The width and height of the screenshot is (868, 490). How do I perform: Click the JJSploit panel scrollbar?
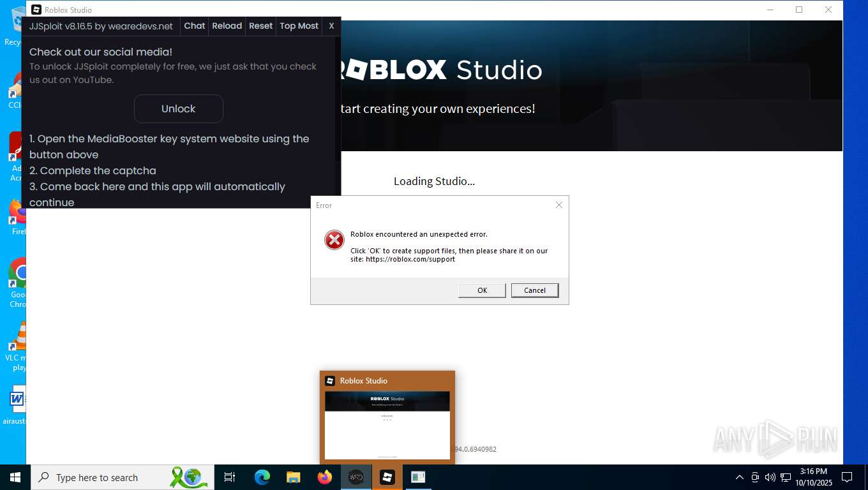point(338,100)
